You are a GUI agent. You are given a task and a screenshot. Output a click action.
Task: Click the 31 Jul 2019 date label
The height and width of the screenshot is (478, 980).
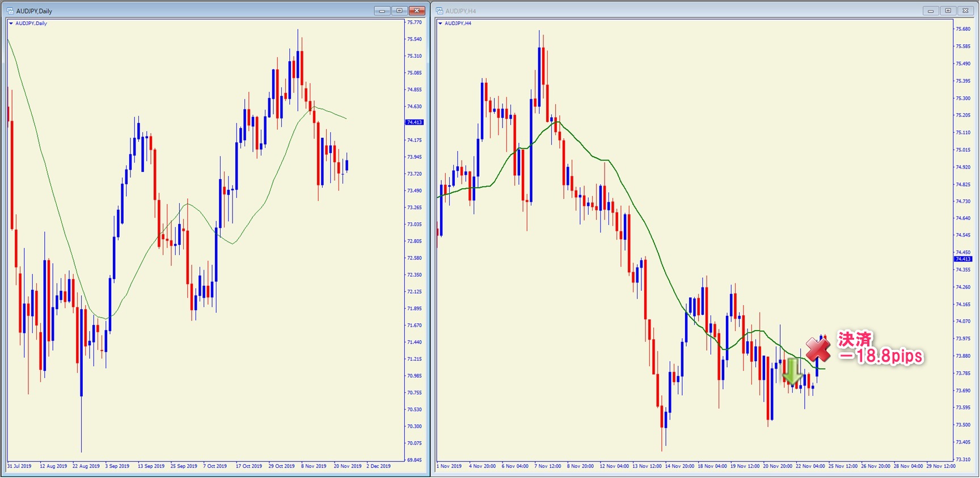coord(19,466)
